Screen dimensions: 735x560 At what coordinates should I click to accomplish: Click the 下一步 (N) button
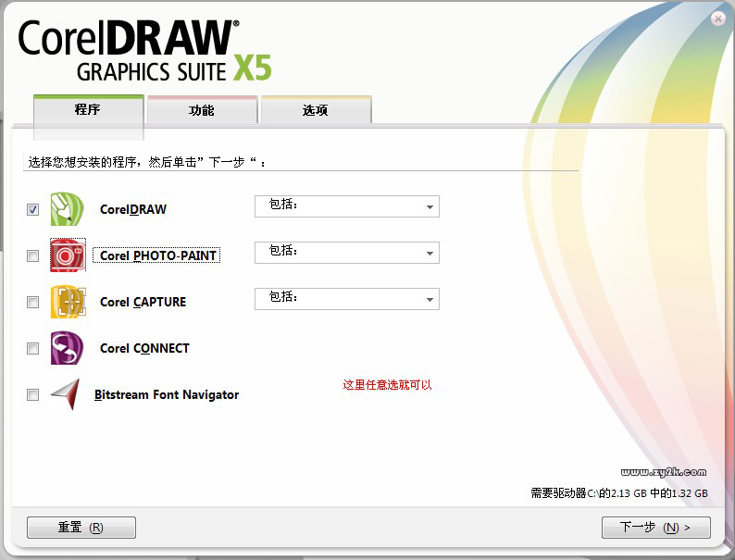tap(655, 528)
